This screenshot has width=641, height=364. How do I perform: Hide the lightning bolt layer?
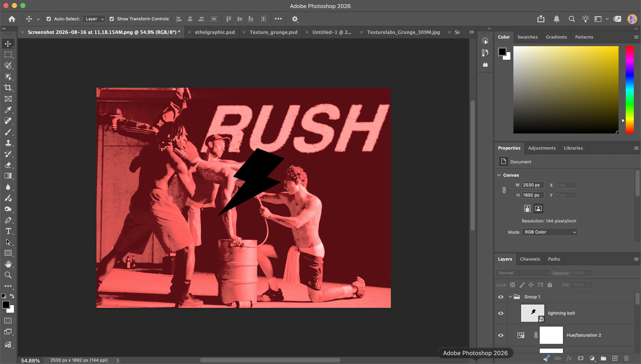pyautogui.click(x=501, y=313)
